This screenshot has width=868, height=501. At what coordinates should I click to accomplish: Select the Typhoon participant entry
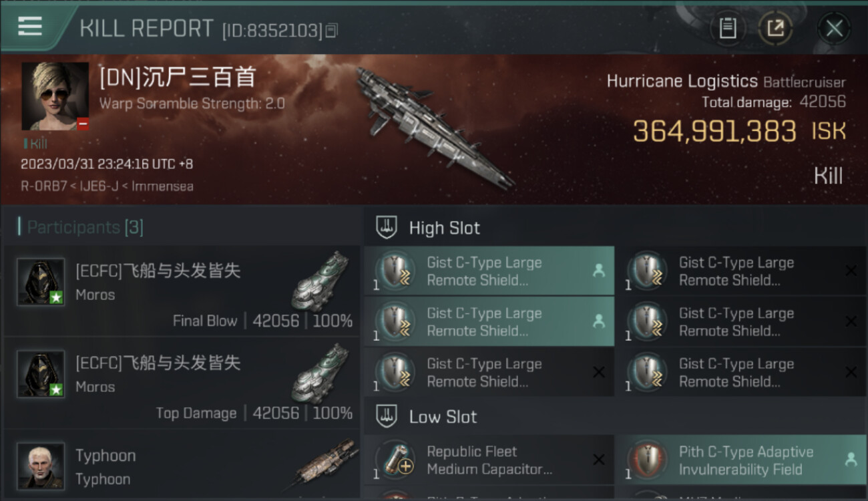(x=182, y=465)
